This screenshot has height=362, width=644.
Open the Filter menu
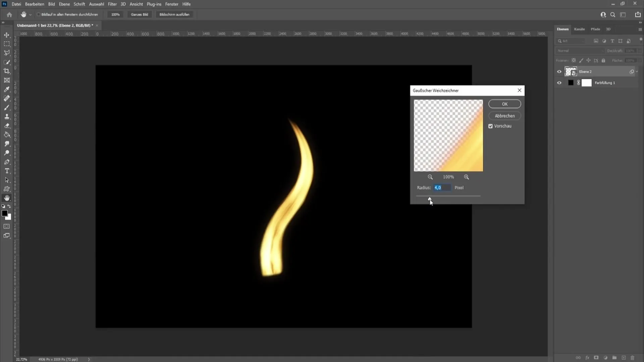tap(112, 4)
